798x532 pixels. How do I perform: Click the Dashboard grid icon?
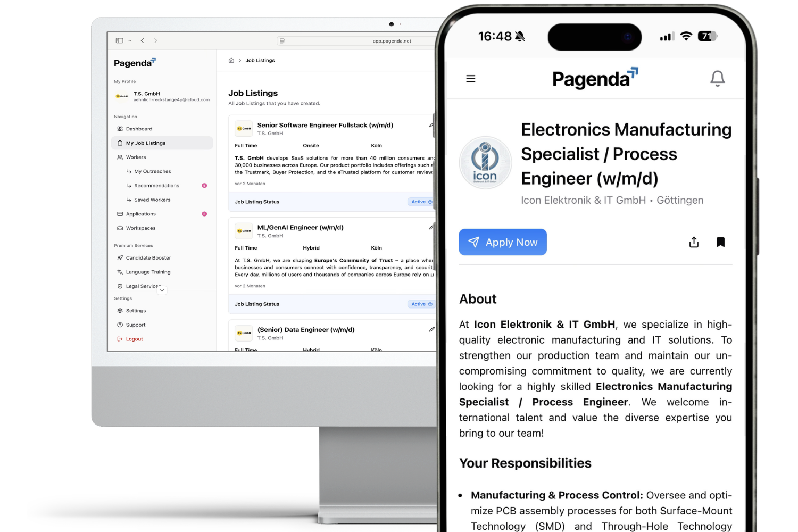click(x=120, y=129)
